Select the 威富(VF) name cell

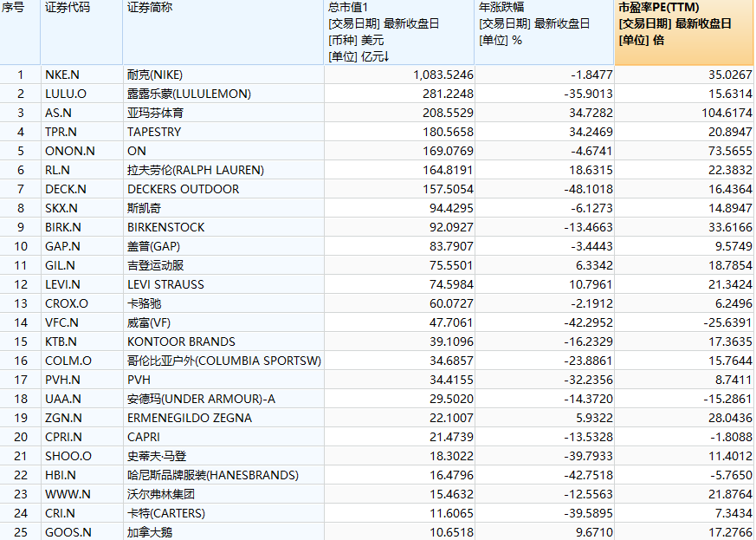(x=223, y=322)
